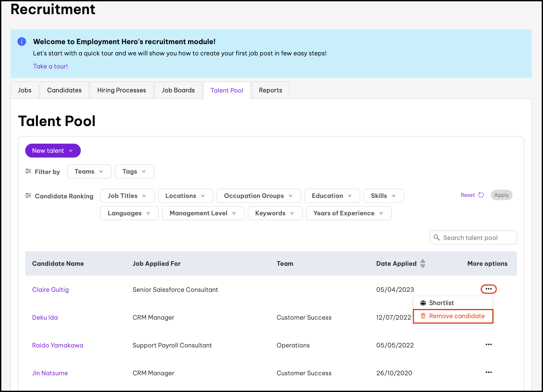Choose Shortlist from the options menu
This screenshot has height=392, width=543.
coord(441,303)
